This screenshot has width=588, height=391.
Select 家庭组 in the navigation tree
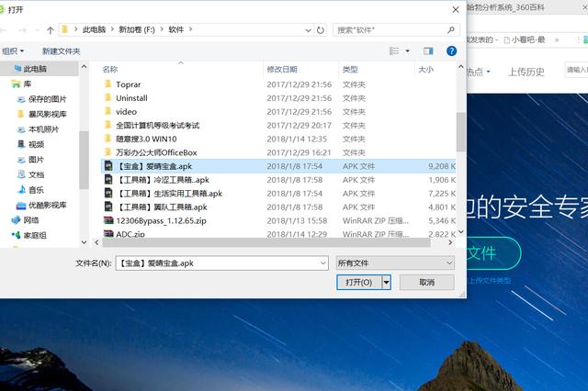[29, 235]
